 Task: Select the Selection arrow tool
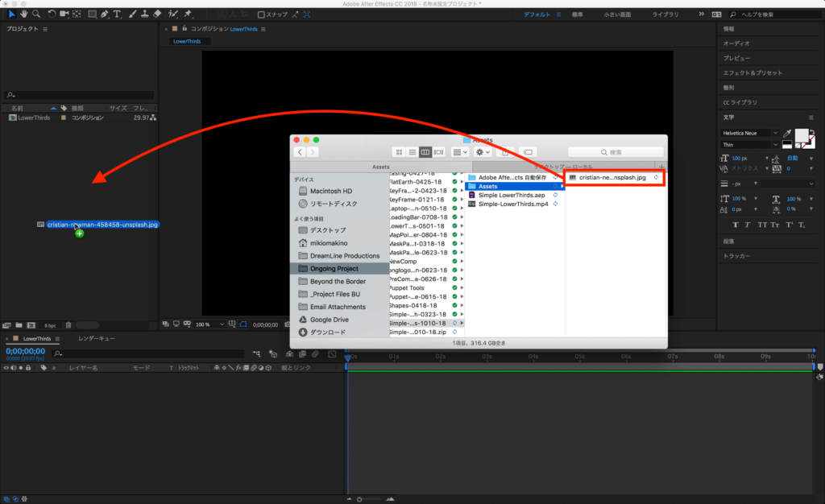tap(11, 14)
